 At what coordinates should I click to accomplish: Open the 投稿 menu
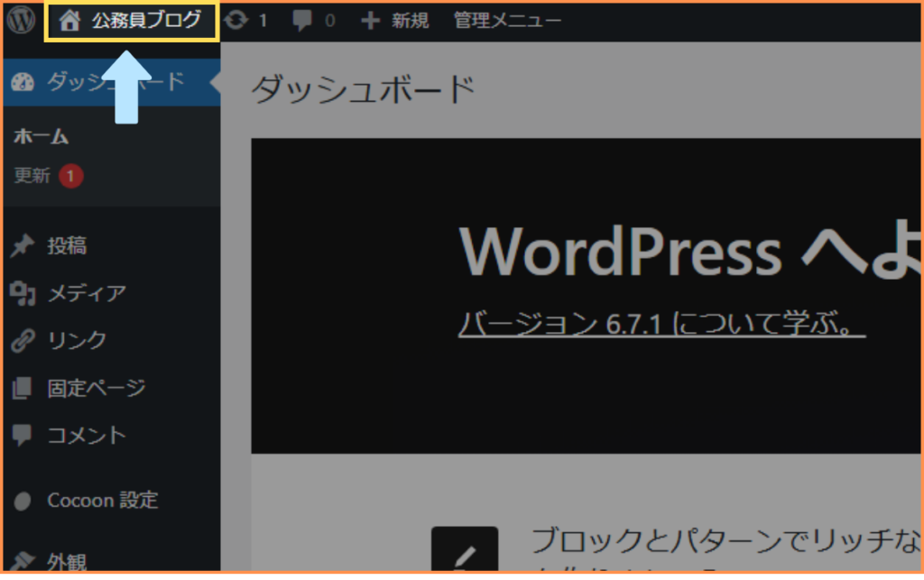tap(67, 245)
